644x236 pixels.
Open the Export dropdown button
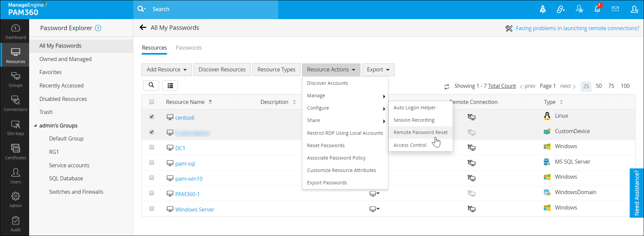(x=378, y=69)
